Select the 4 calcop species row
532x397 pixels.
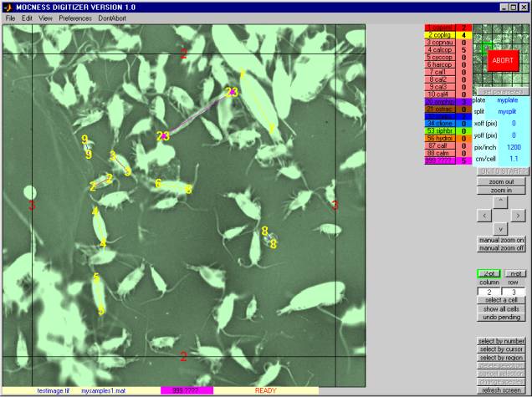440,50
